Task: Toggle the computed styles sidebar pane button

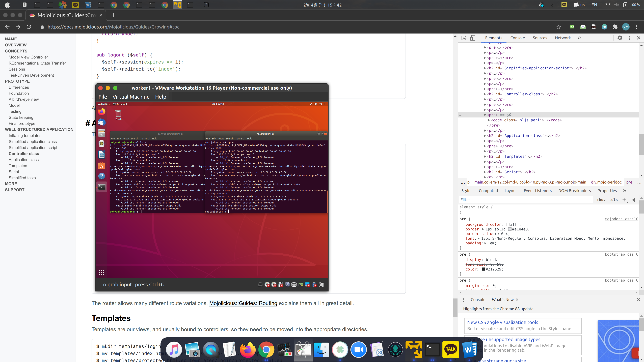Action: (633, 200)
